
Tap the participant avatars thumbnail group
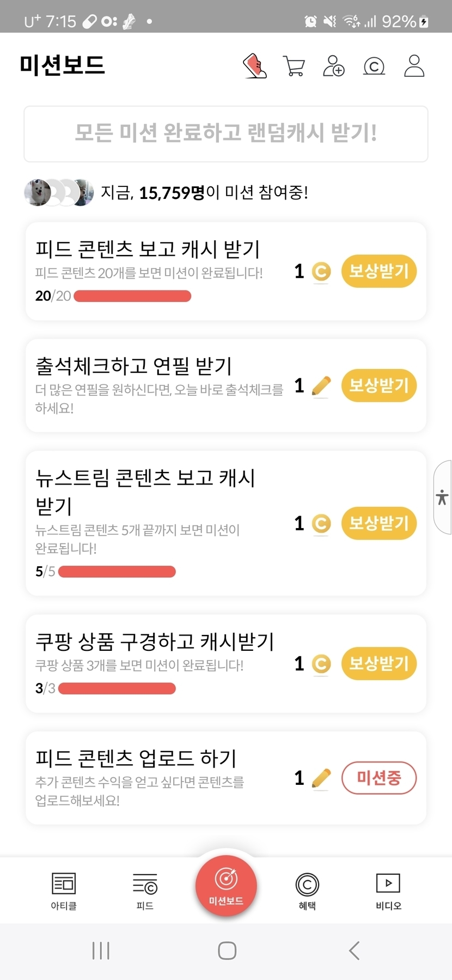click(x=59, y=192)
